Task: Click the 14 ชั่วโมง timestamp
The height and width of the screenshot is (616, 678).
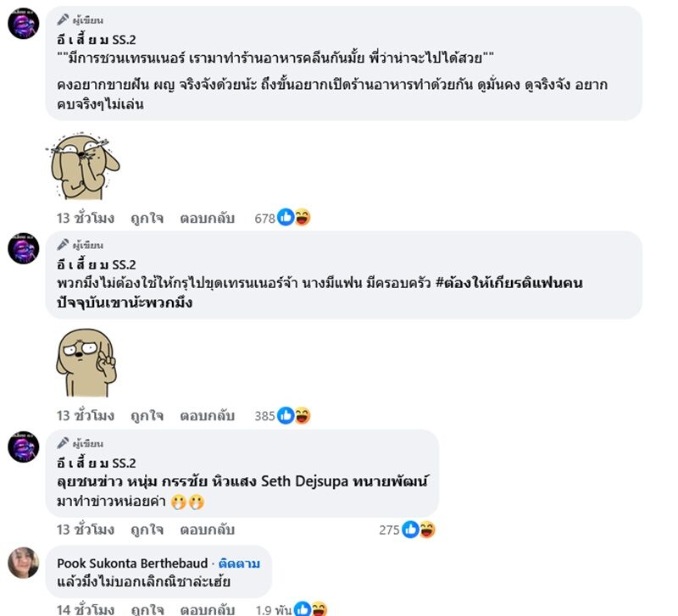Action: [x=85, y=608]
